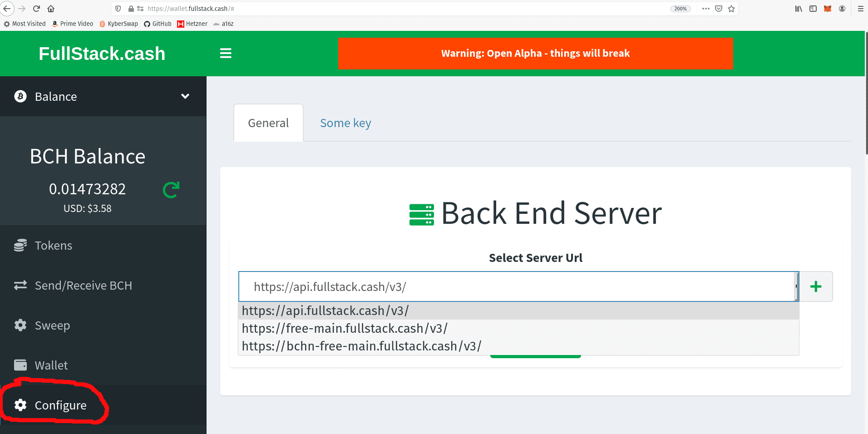
Task: Open the MetaMask fox extension icon
Action: pyautogui.click(x=828, y=9)
